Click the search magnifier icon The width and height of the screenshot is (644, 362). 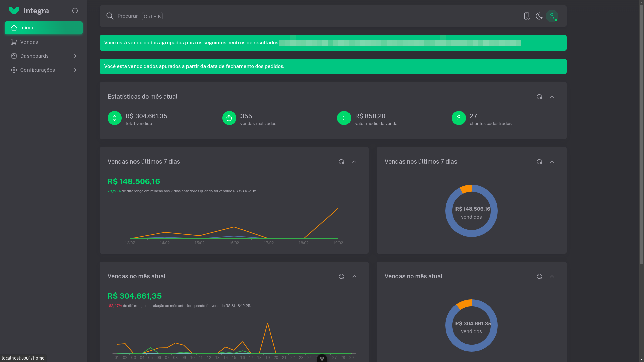point(110,16)
